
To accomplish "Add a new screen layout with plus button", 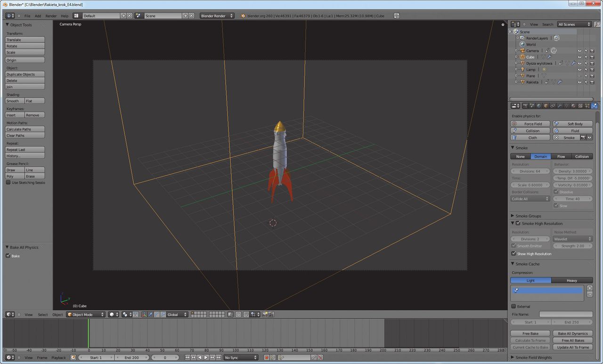I will click(x=124, y=16).
